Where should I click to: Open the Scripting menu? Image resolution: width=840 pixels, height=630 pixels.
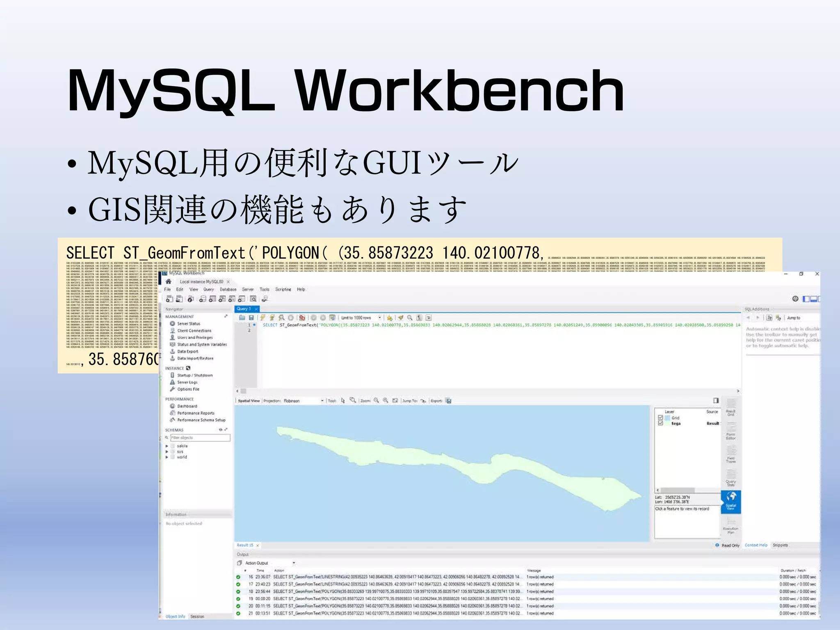click(x=283, y=289)
